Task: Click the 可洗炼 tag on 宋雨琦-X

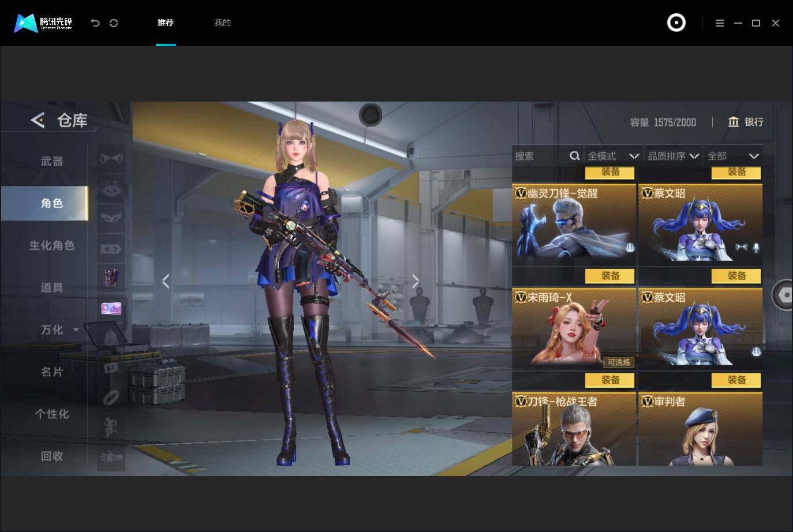Action: 619,362
